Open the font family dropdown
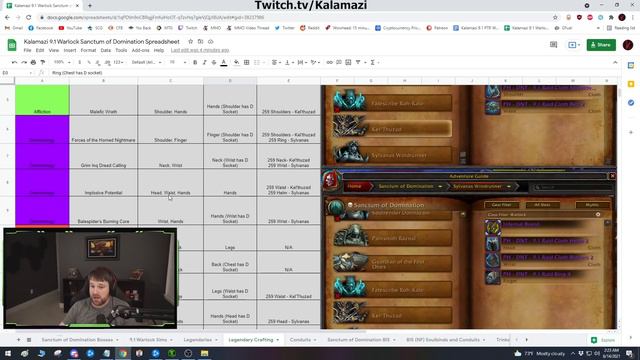 (x=146, y=62)
